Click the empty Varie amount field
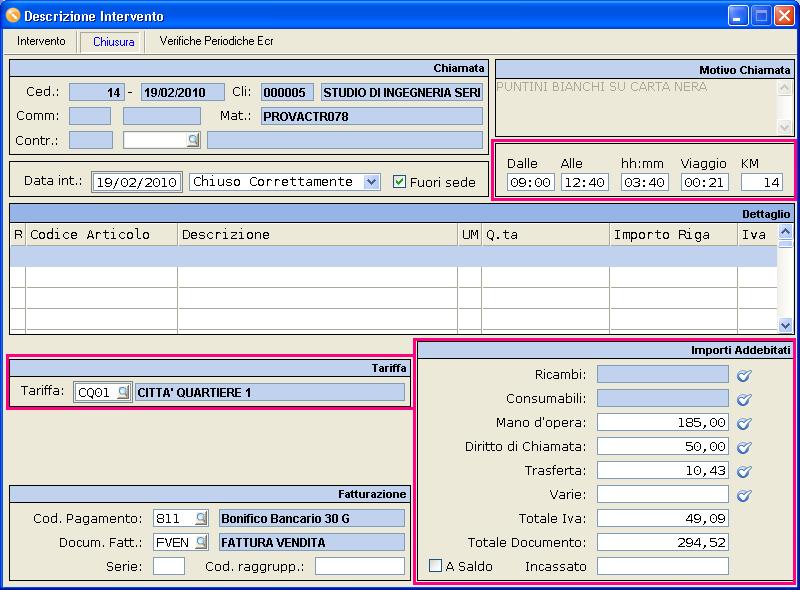This screenshot has height=590, width=800. pyautogui.click(x=663, y=494)
